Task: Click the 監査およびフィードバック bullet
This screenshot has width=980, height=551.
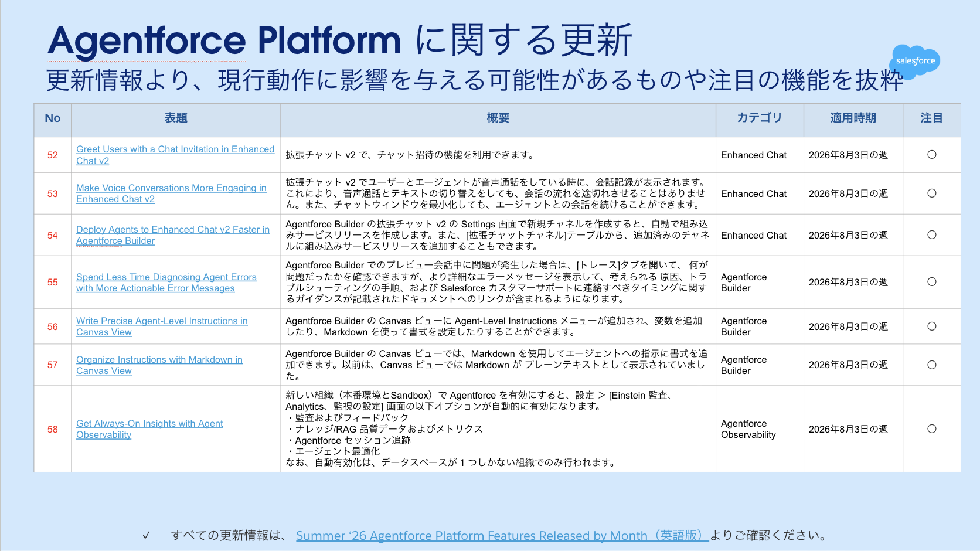Action: pyautogui.click(x=347, y=418)
